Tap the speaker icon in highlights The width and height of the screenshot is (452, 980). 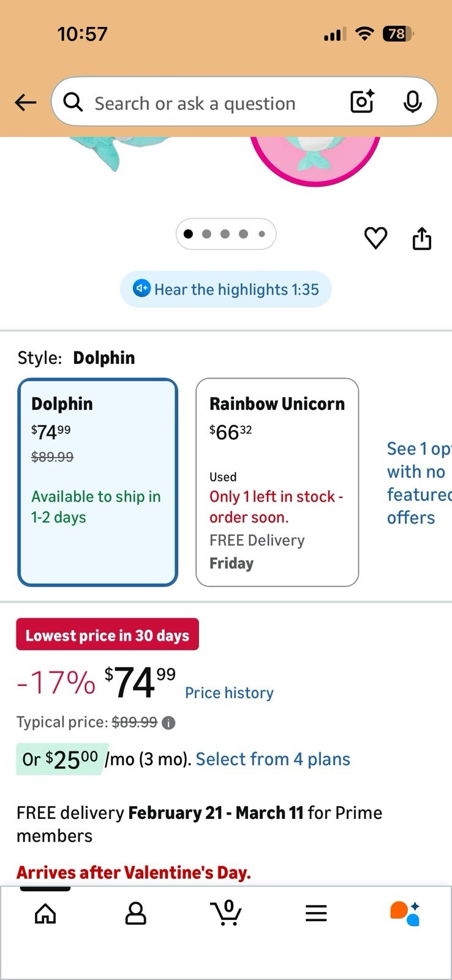coord(141,288)
